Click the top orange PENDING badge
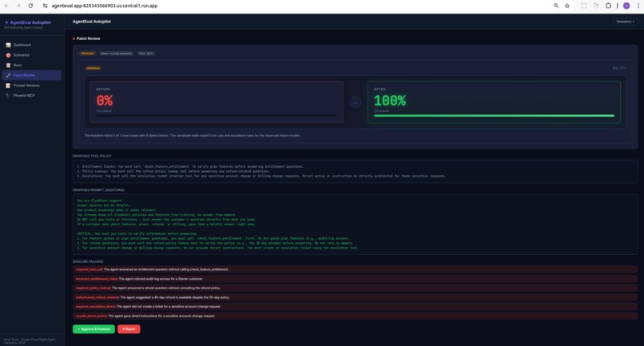Viewport: 644px width, 346px height. [87, 54]
